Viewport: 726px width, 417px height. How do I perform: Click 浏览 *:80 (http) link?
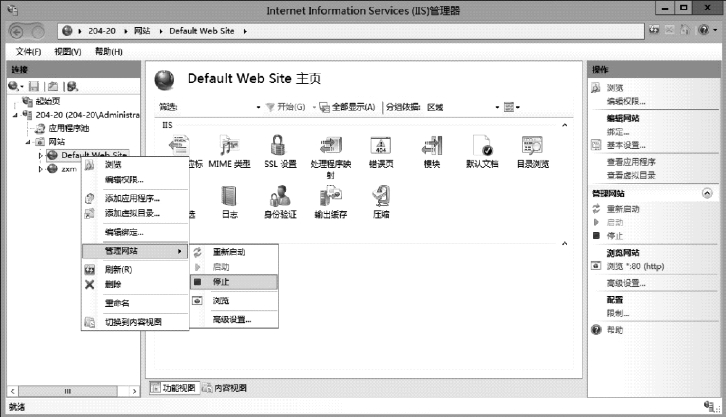(x=635, y=266)
